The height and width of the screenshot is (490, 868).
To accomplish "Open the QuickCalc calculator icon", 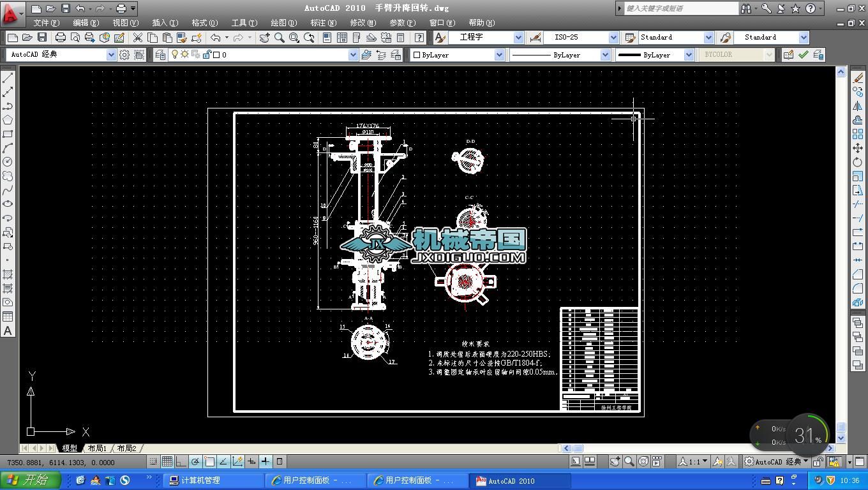I will (401, 38).
